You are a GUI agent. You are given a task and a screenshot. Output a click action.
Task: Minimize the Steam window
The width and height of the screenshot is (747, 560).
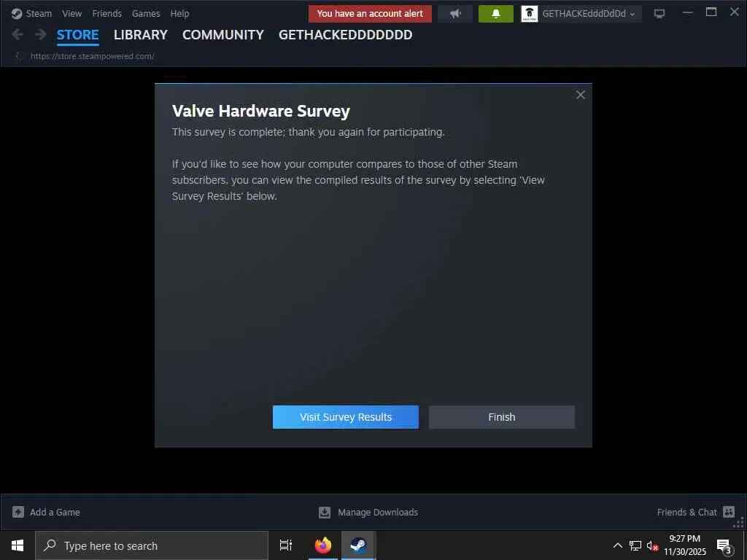tap(687, 13)
